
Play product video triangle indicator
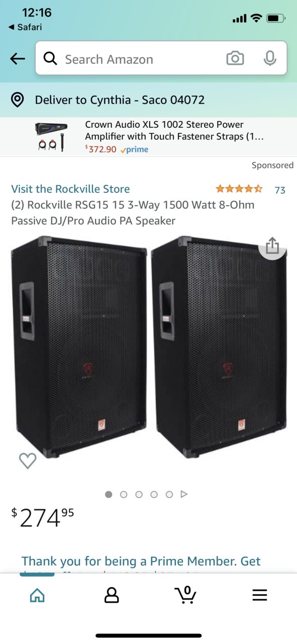(x=184, y=495)
